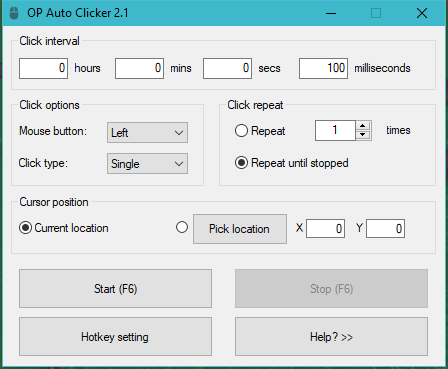Open the Mouse button dropdown
The image size is (448, 369).
coord(147,133)
